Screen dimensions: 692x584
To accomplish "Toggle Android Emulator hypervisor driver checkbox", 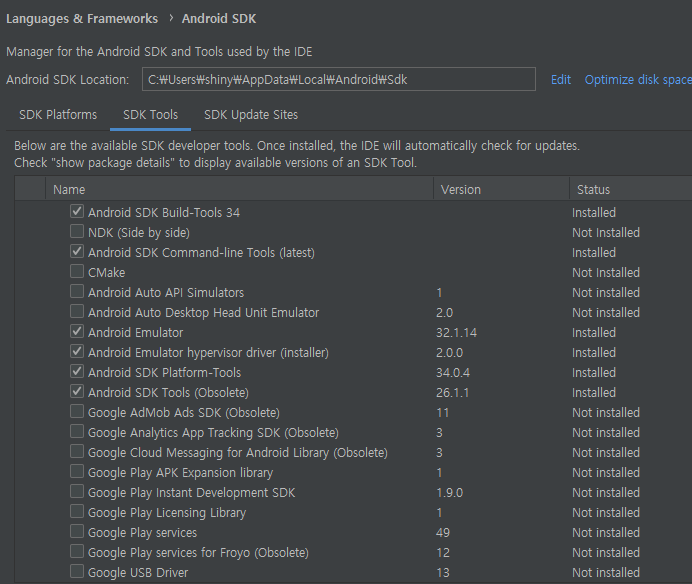I will pyautogui.click(x=77, y=351).
